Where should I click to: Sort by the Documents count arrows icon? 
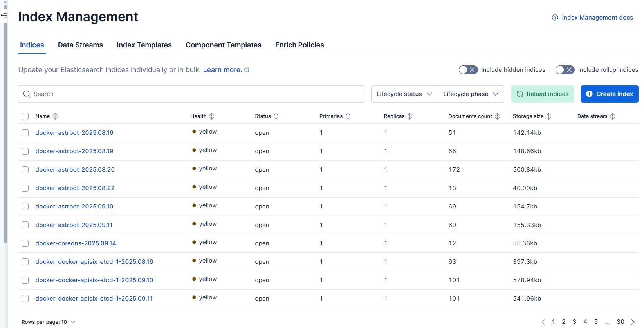[498, 116]
